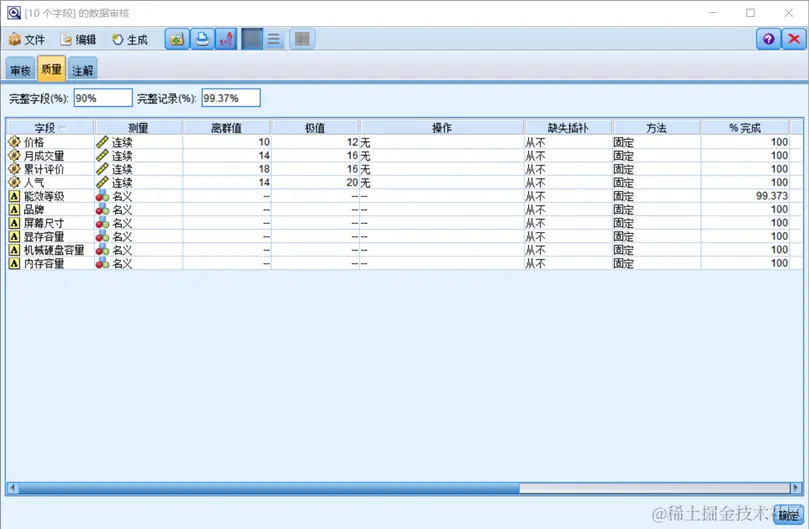Viewport: 809px width, 529px height.
Task: Click the horizontal scrollbar right arrow
Action: click(795, 488)
